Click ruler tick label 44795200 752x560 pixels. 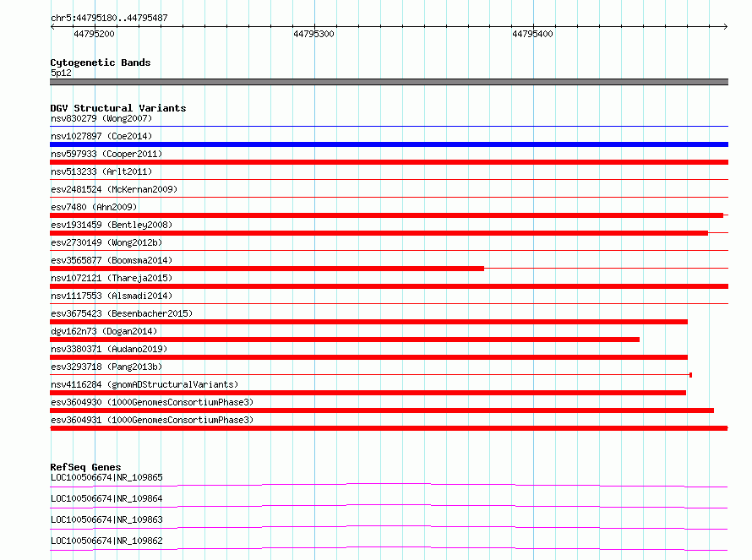click(94, 34)
